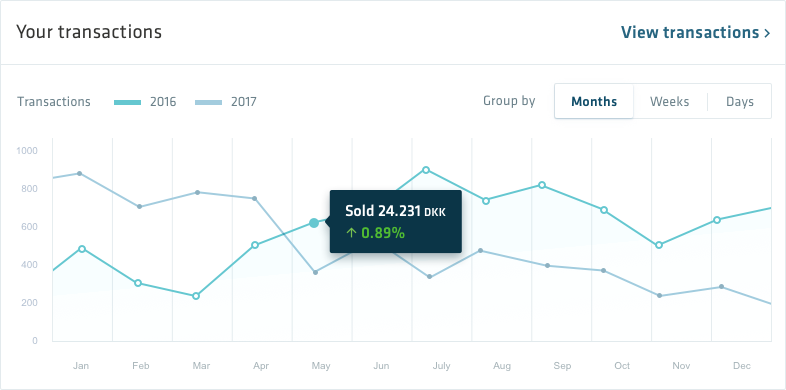The height and width of the screenshot is (390, 786).
Task: Click the 2016 July peak data point
Action: 426,170
